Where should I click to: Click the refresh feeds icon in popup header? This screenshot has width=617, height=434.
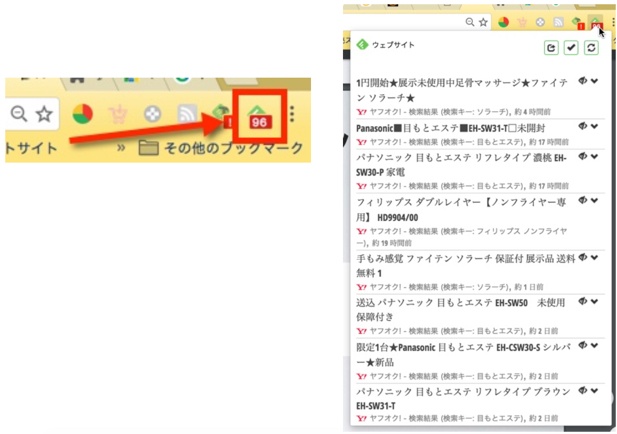[x=593, y=47]
